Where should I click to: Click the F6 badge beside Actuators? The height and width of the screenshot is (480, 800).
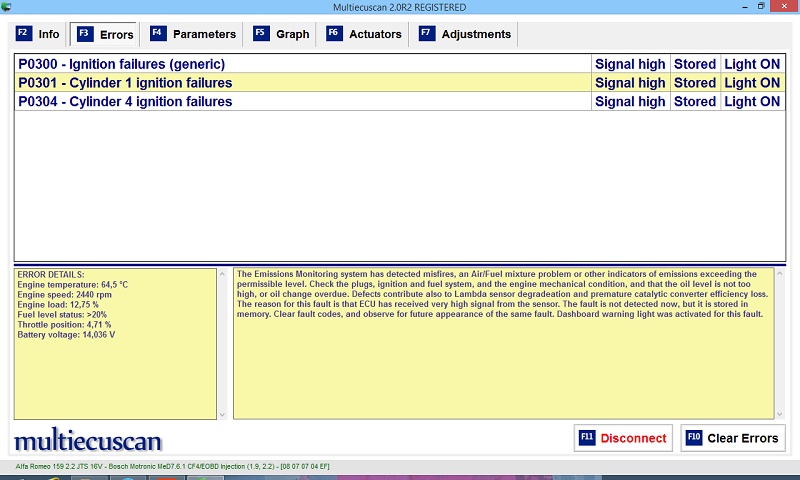pyautogui.click(x=334, y=34)
